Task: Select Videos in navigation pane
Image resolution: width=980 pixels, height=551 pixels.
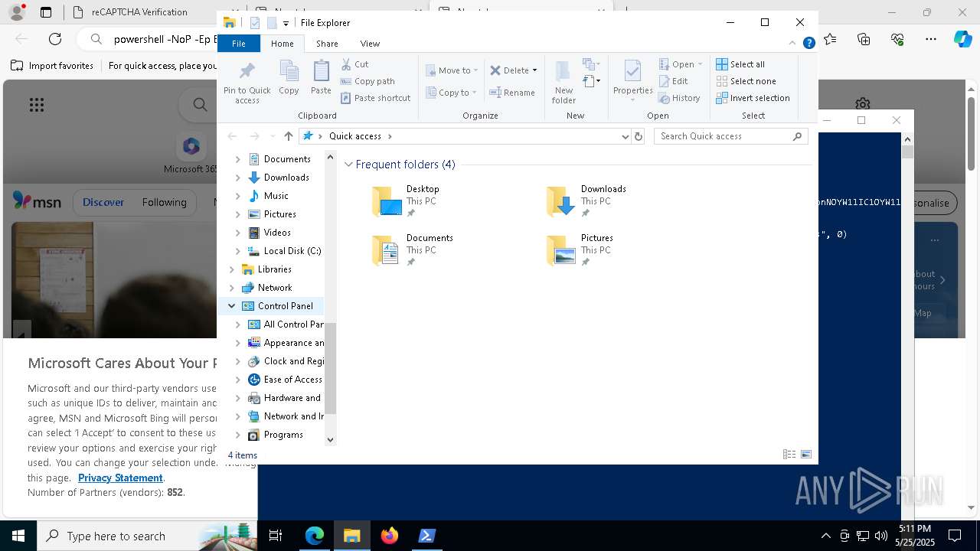Action: tap(277, 233)
